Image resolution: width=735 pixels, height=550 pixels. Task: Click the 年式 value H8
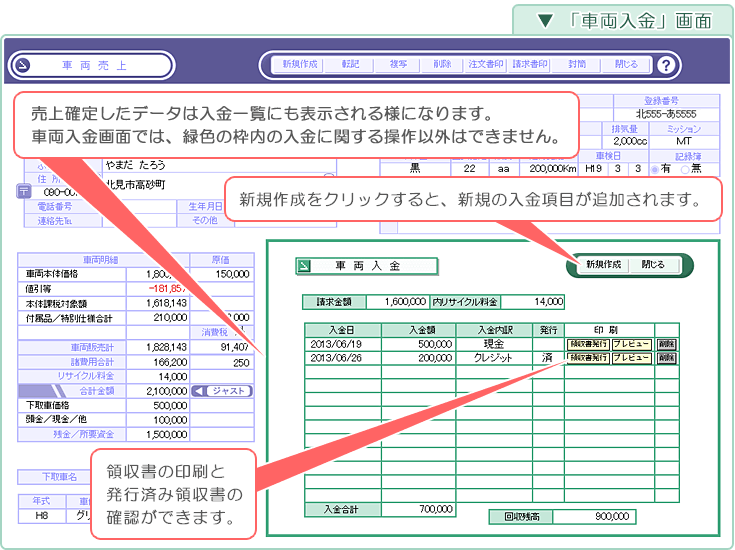(42, 516)
